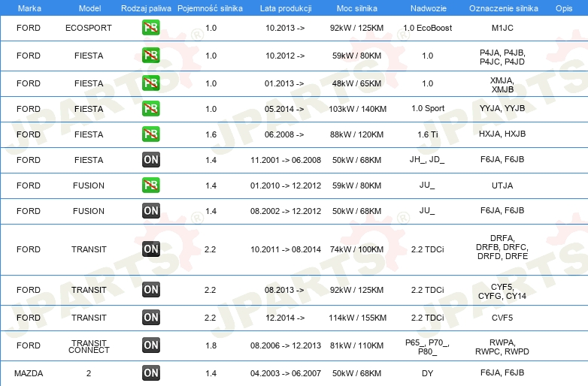Click the 1.0 EcoBoost body cell
Viewport: 588px width, 386px height.
tap(428, 28)
